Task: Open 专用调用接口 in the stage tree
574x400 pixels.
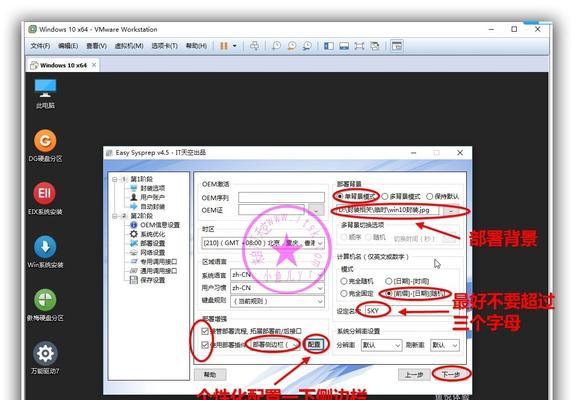Action: pyautogui.click(x=158, y=262)
